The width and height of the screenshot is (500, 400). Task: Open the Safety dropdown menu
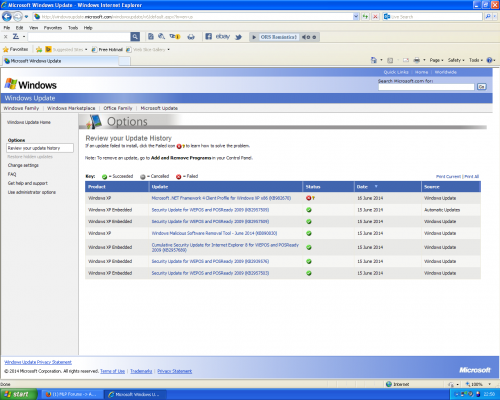coord(456,60)
